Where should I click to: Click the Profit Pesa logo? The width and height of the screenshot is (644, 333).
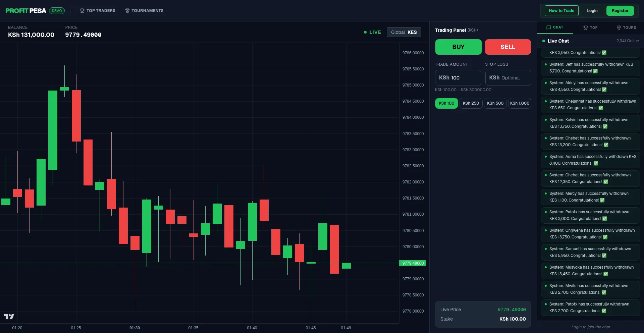pyautogui.click(x=26, y=11)
